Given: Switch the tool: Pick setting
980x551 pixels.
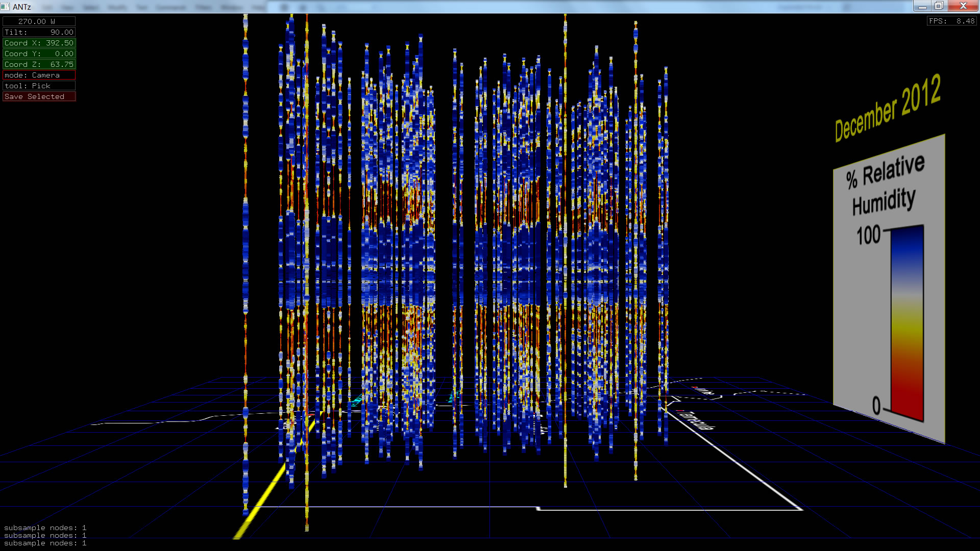Looking at the screenshot, I should (x=39, y=86).
